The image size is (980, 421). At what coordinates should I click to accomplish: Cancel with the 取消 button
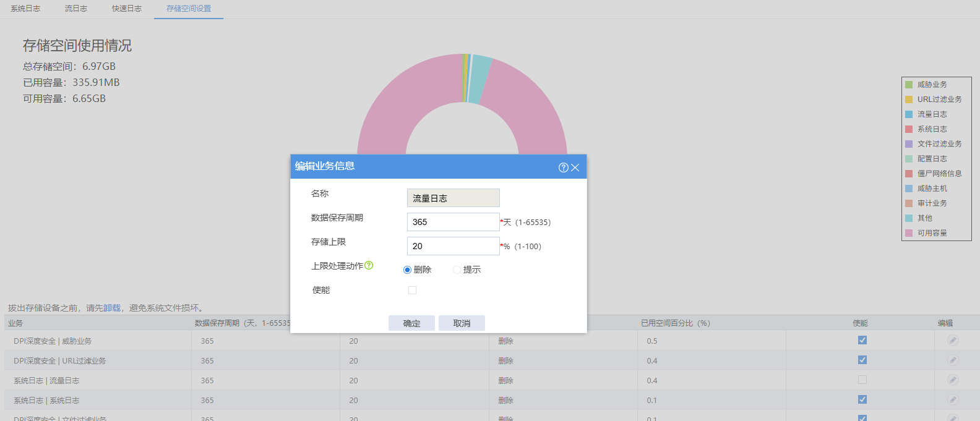pos(462,323)
